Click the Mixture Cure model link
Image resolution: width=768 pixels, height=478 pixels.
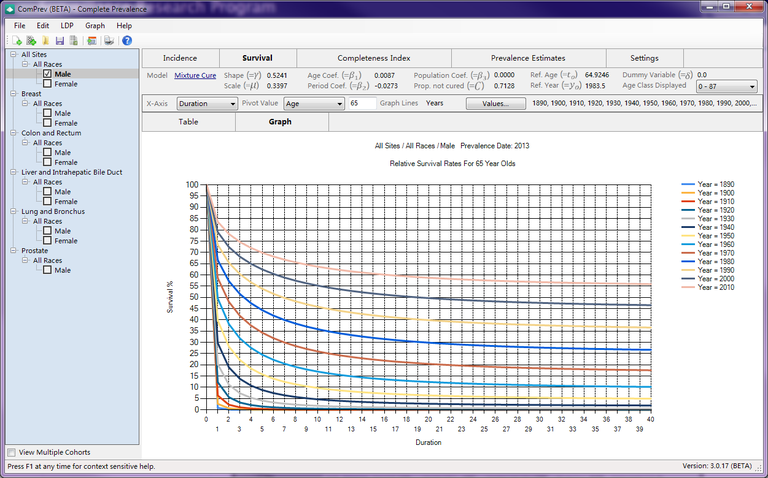195,75
